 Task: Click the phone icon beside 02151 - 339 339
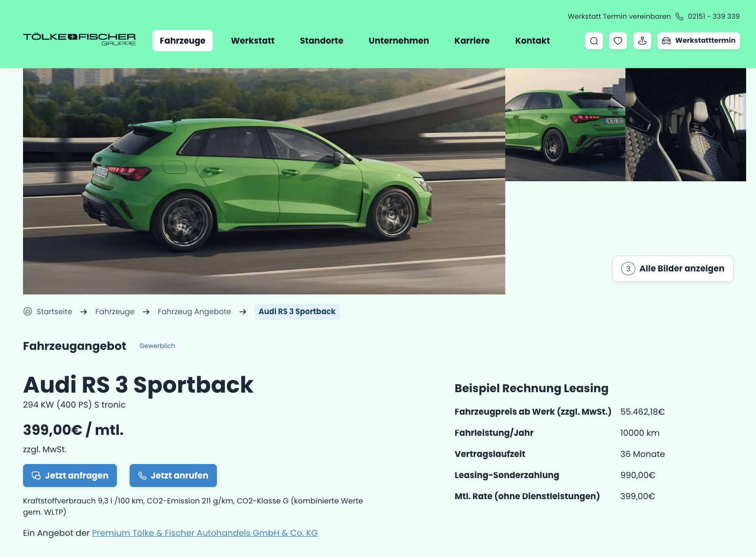click(679, 16)
